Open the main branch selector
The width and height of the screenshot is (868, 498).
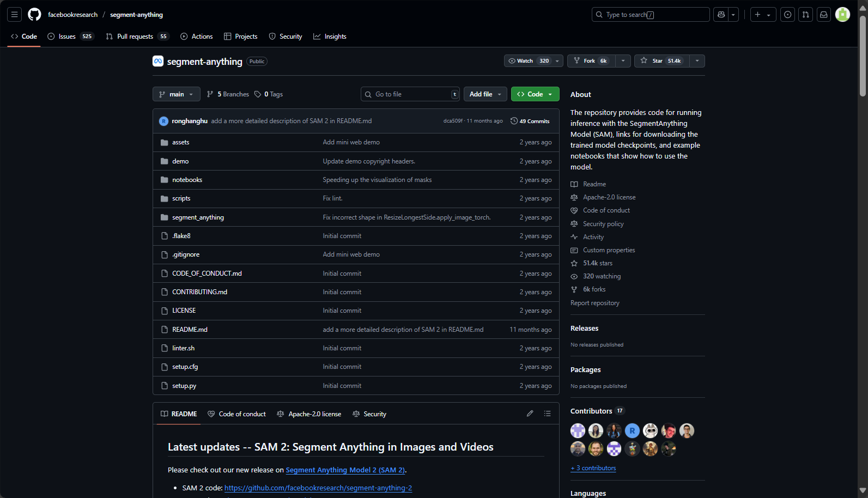(177, 94)
